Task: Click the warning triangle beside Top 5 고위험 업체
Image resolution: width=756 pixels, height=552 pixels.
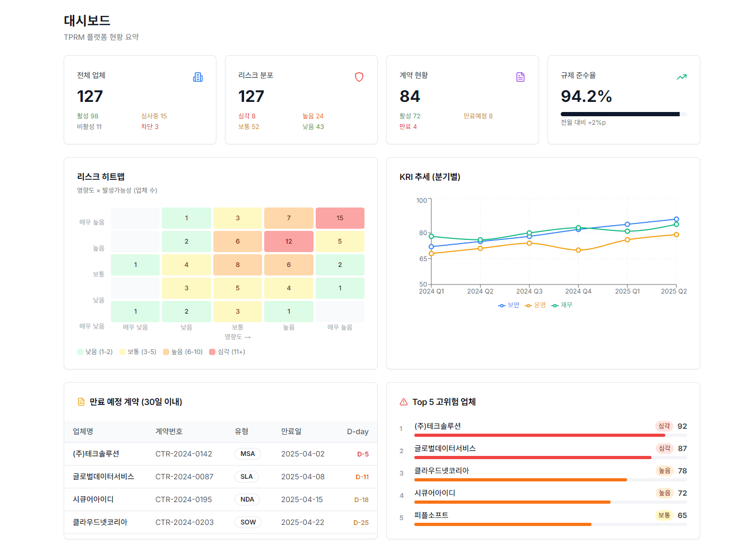Action: point(404,402)
